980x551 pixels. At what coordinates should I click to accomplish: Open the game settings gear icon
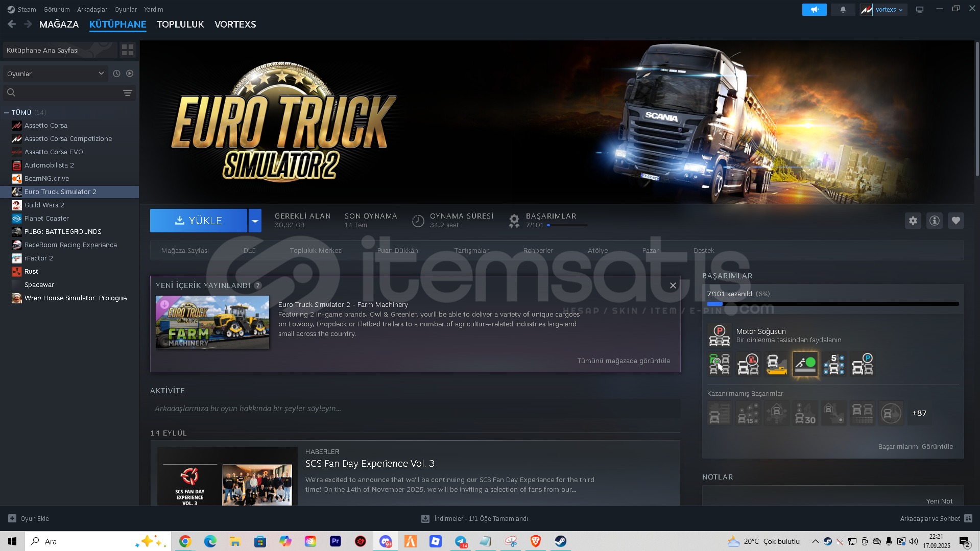click(913, 221)
